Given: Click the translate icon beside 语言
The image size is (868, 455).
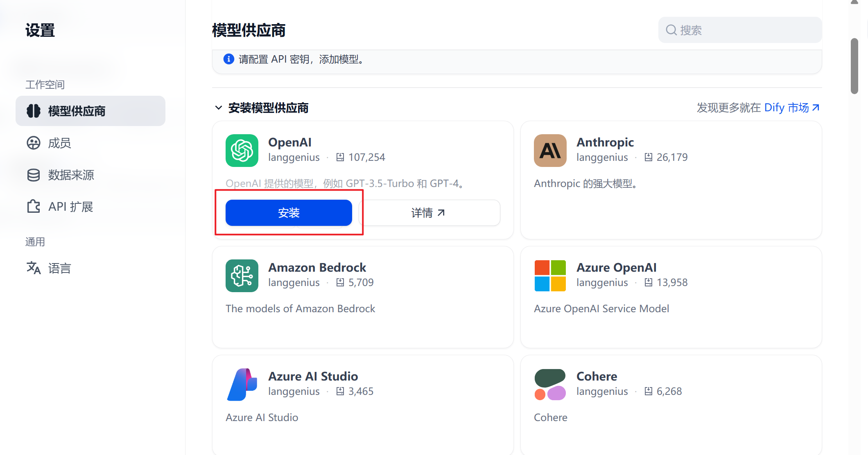Looking at the screenshot, I should tap(34, 268).
